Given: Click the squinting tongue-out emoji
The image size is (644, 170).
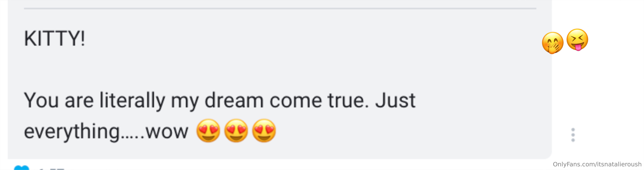Looking at the screenshot, I should click(577, 40).
